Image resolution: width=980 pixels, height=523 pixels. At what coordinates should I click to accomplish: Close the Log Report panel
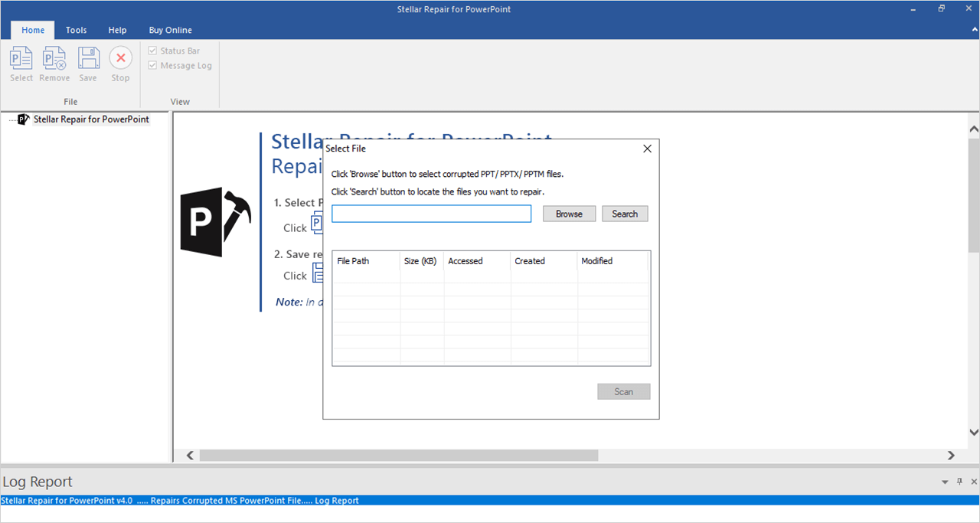pyautogui.click(x=973, y=482)
